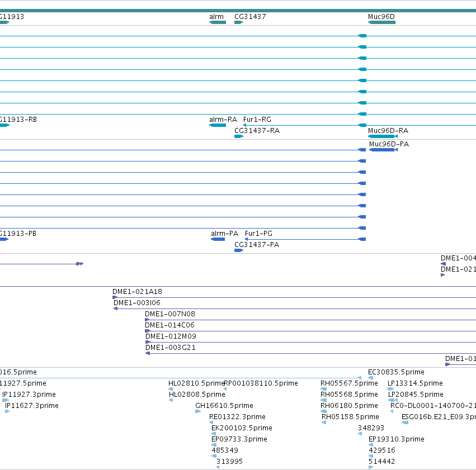
Task: Click the DME1-012M09 clone label
Action: pyautogui.click(x=171, y=336)
